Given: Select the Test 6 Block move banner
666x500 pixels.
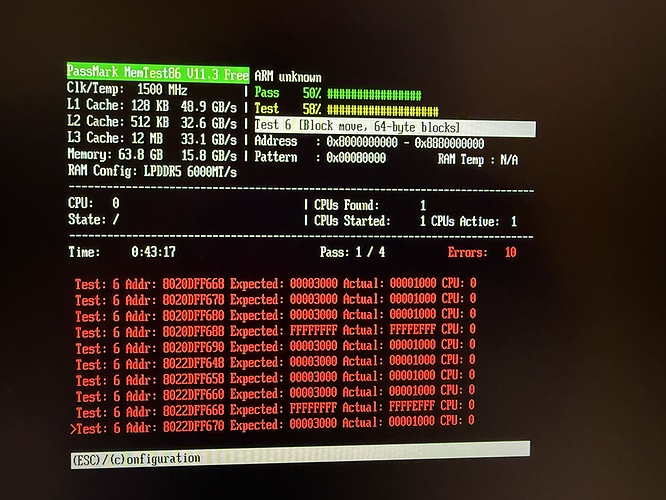Looking at the screenshot, I should click(x=395, y=127).
